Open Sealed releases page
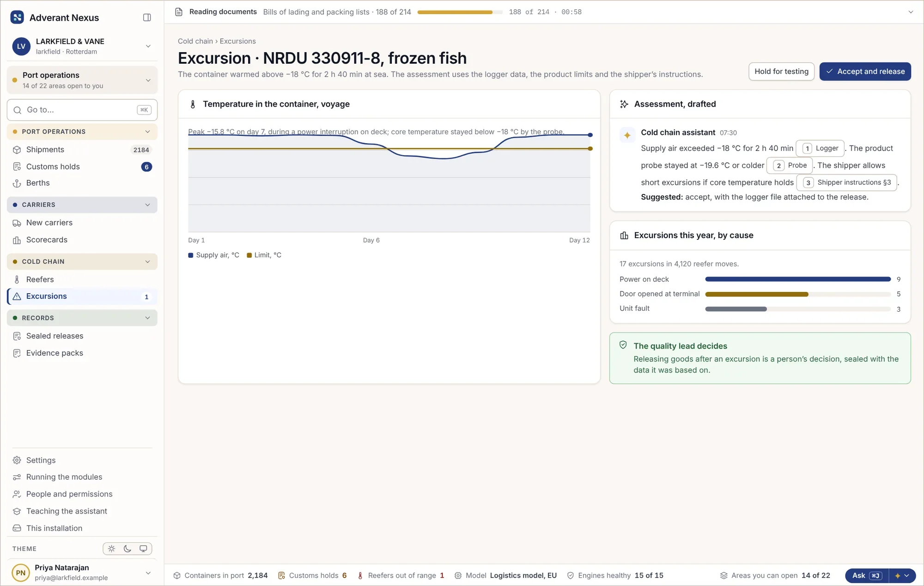 point(82,336)
